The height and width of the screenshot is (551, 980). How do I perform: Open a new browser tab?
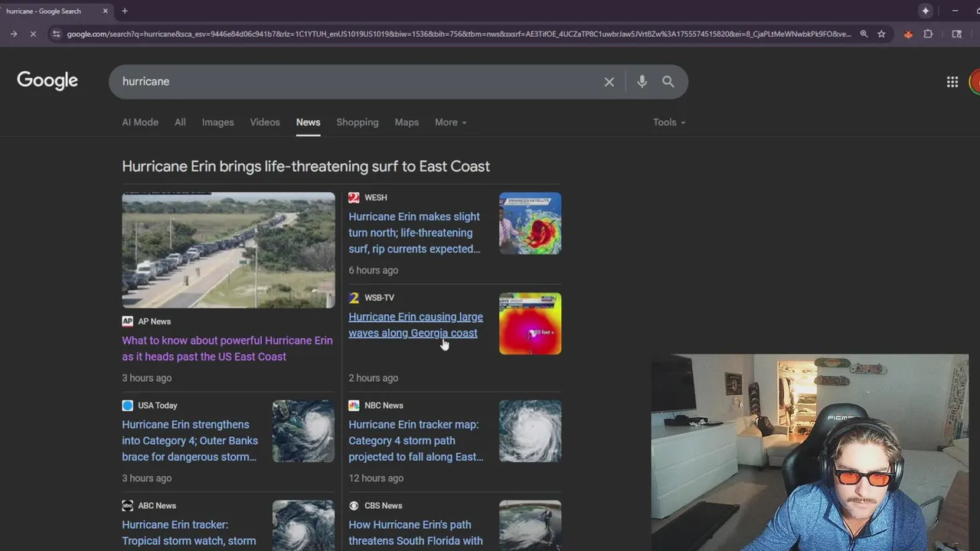click(124, 11)
